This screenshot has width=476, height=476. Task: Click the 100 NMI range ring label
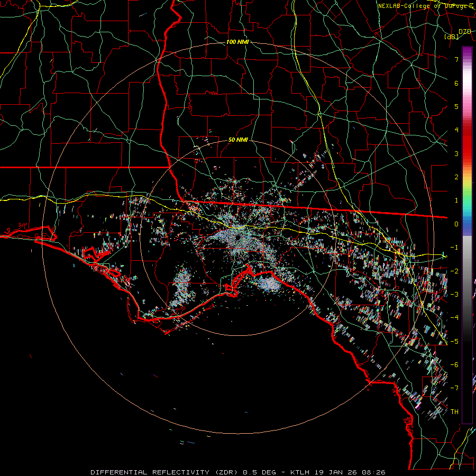[x=237, y=42]
